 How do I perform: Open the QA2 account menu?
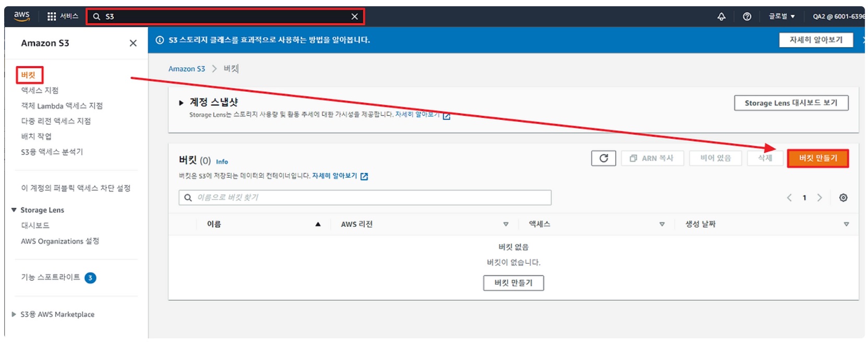pos(838,16)
